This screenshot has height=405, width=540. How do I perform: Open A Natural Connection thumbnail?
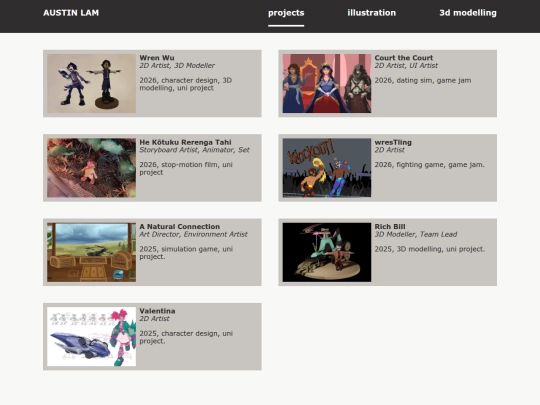point(91,252)
